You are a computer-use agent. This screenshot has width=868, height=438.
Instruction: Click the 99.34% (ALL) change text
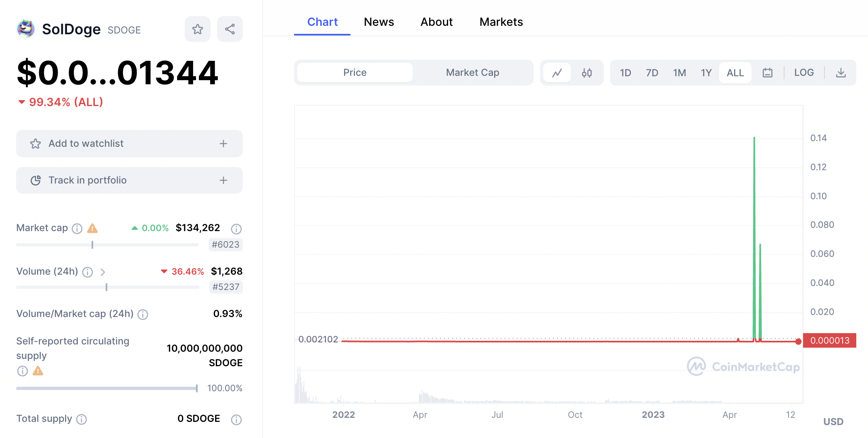coord(66,102)
